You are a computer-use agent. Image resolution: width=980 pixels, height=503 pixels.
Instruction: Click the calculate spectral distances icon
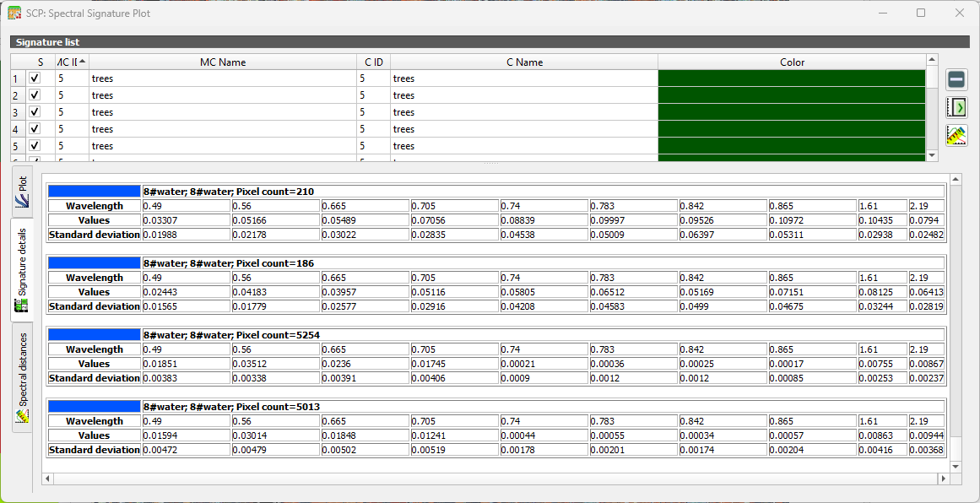956,135
